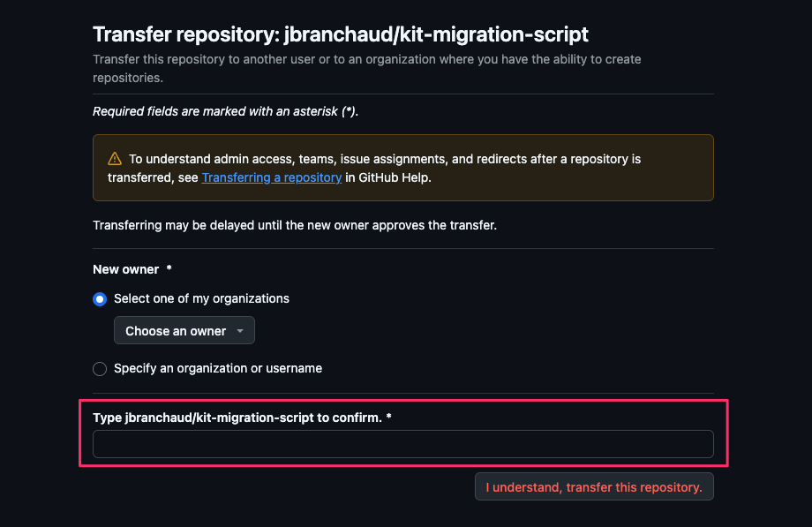Viewport: 812px width, 527px height.
Task: Click the "Transferring may be delayed" notice text
Action: [295, 225]
